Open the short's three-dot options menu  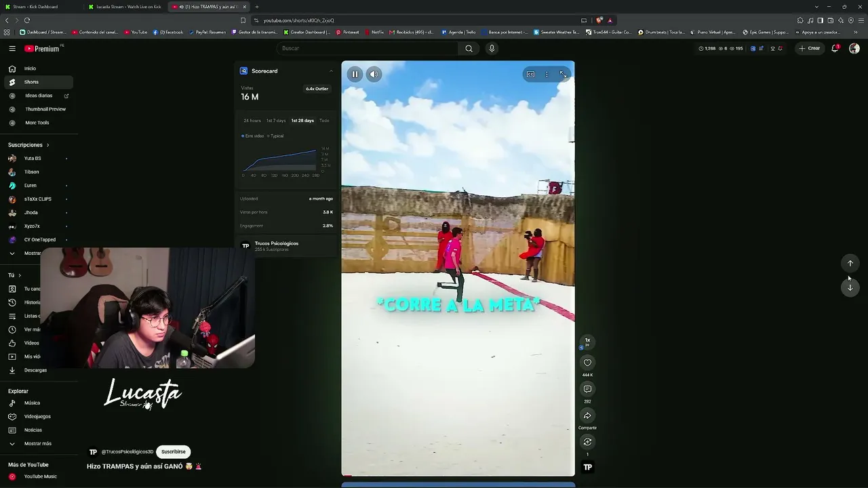coord(547,75)
